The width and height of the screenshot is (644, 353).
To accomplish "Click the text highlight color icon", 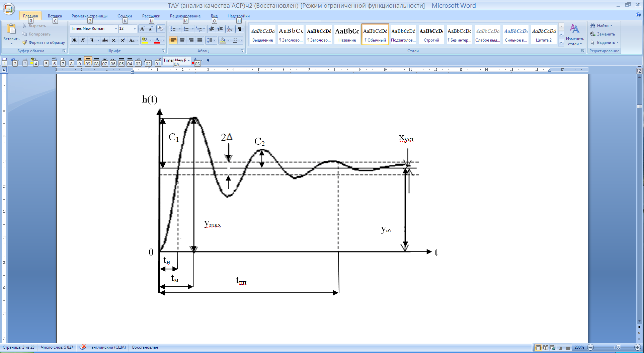I will pyautogui.click(x=145, y=40).
